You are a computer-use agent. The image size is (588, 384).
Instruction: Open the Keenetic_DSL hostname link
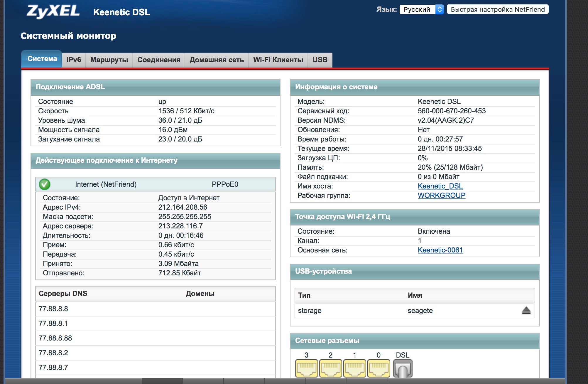point(440,186)
